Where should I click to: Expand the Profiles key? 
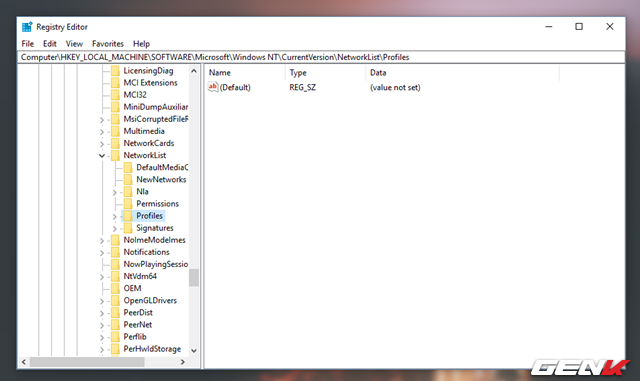(x=115, y=216)
